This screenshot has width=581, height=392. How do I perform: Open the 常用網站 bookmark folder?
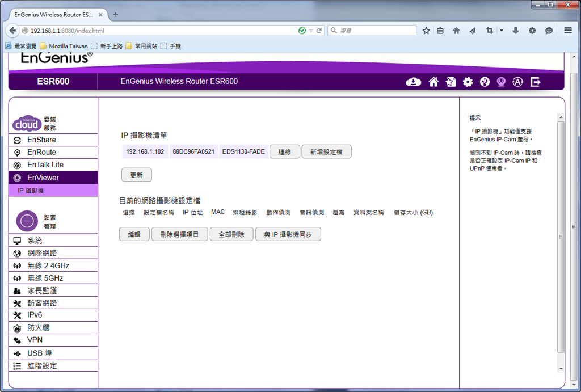coord(141,46)
